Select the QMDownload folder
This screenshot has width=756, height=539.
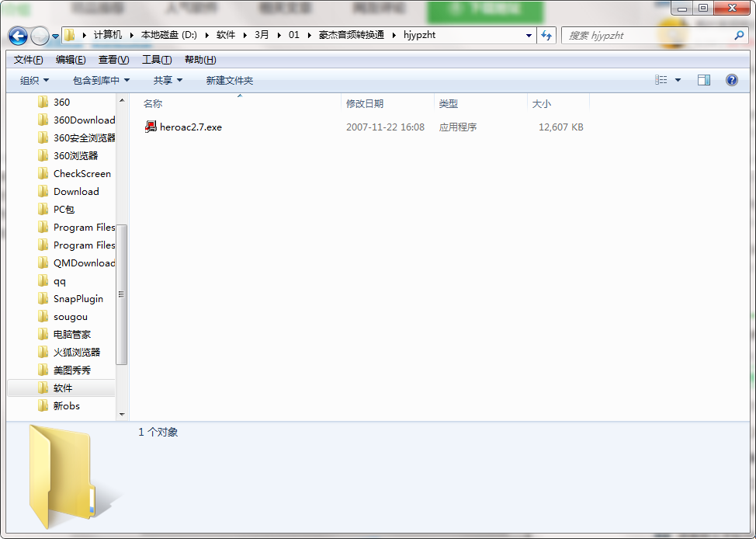pyautogui.click(x=85, y=263)
